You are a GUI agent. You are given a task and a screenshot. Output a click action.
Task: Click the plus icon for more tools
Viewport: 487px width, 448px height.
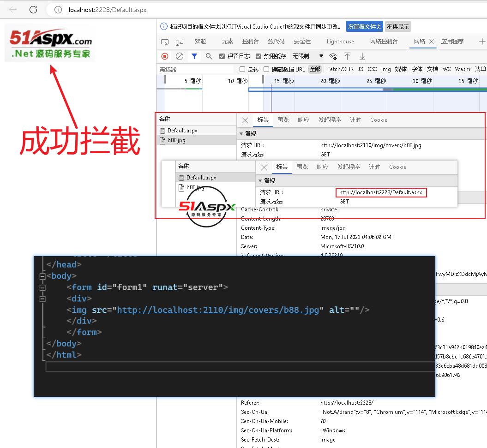click(x=482, y=42)
